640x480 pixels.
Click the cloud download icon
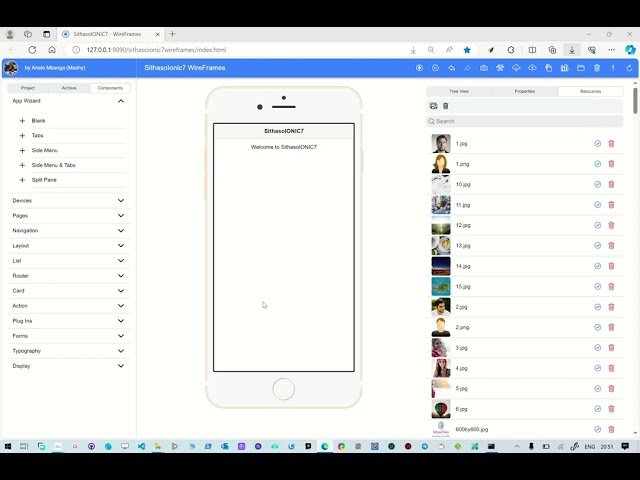click(x=516, y=68)
